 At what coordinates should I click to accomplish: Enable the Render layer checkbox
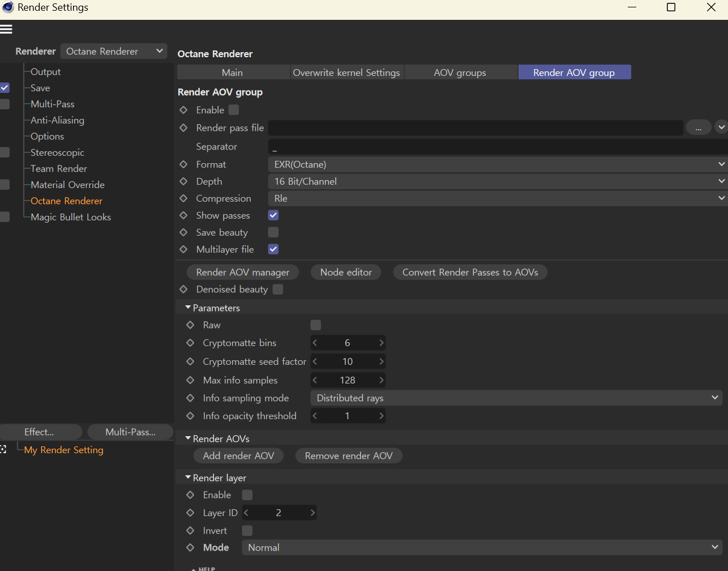pos(247,495)
